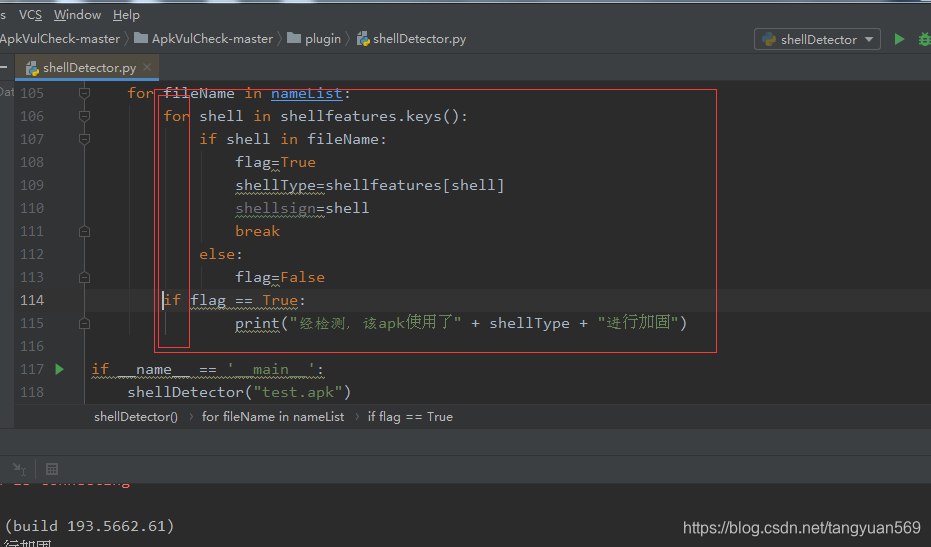931x547 pixels.
Task: Close the shellDetector.py editor tab
Action: click(x=147, y=67)
